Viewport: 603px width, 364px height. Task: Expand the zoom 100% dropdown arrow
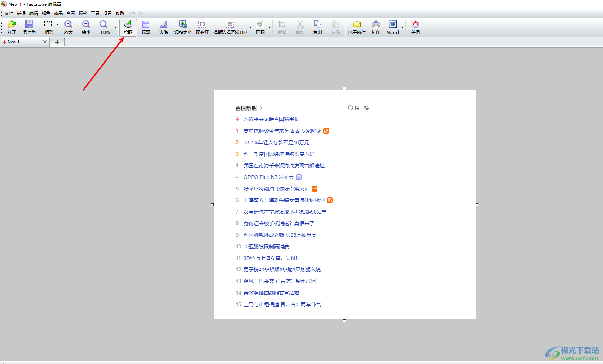115,27
